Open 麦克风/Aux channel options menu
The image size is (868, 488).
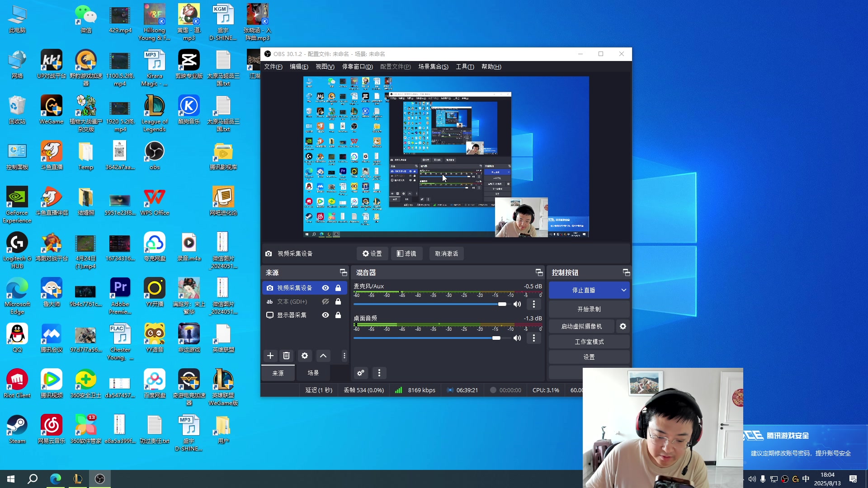pos(534,304)
